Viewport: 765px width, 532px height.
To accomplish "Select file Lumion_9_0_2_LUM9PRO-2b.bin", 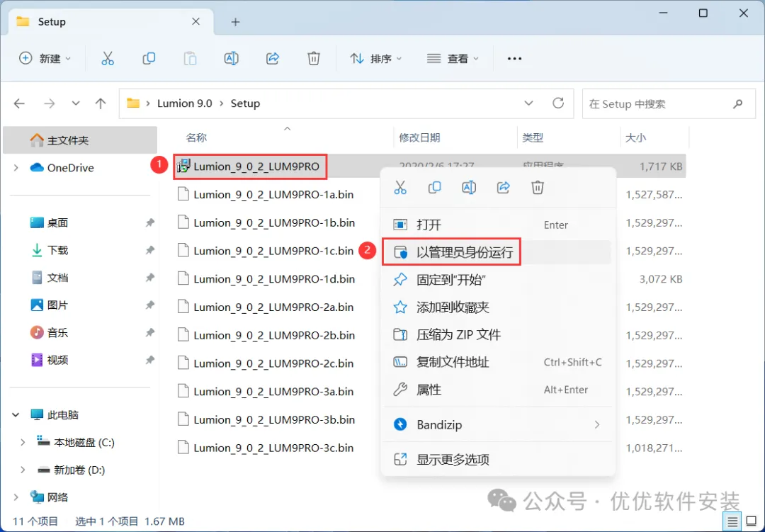I will [274, 335].
